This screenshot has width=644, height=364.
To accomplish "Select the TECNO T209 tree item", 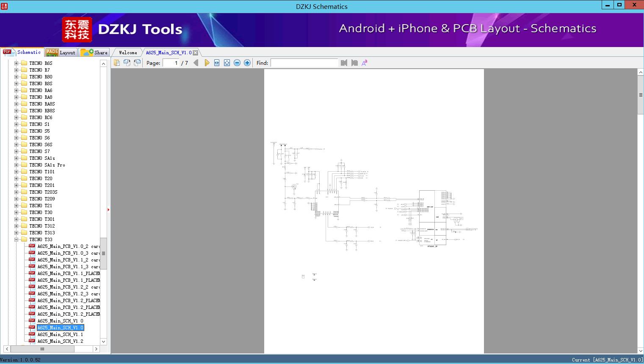I will coord(42,199).
